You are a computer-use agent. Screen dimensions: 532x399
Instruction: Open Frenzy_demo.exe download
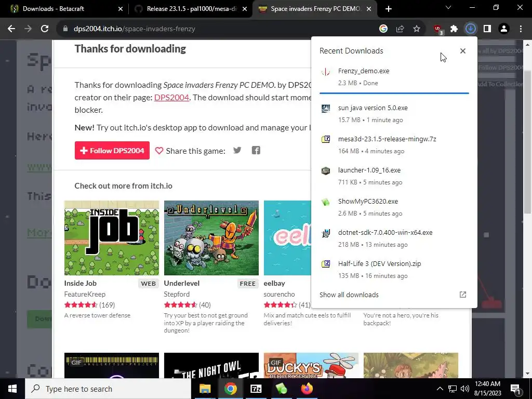[x=394, y=77]
